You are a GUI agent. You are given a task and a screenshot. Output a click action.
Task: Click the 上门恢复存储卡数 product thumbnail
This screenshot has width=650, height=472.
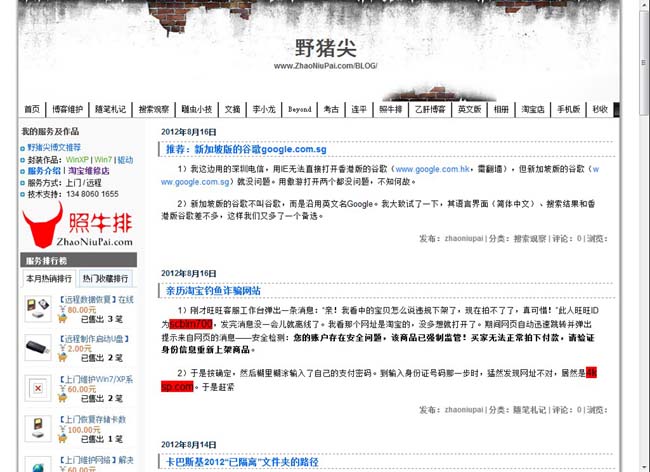click(38, 428)
